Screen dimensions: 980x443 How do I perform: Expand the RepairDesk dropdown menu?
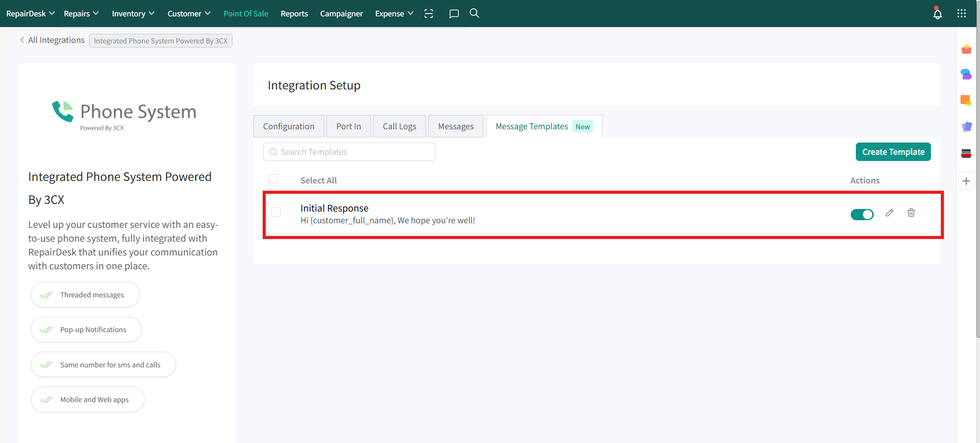click(x=30, y=13)
